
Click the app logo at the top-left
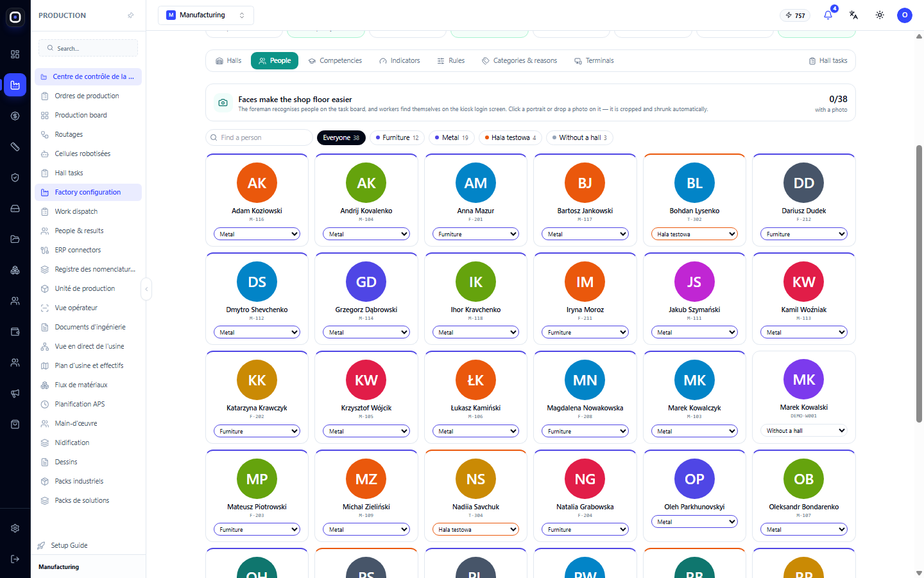point(15,17)
